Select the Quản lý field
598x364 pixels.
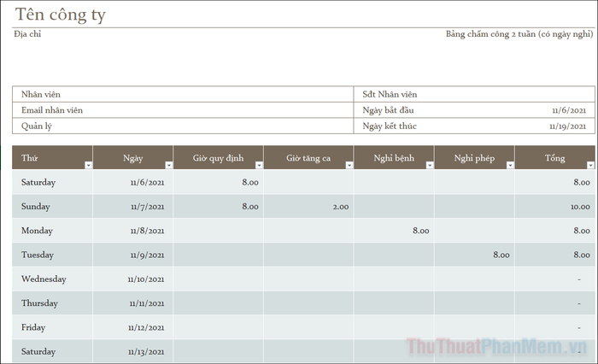click(x=183, y=126)
